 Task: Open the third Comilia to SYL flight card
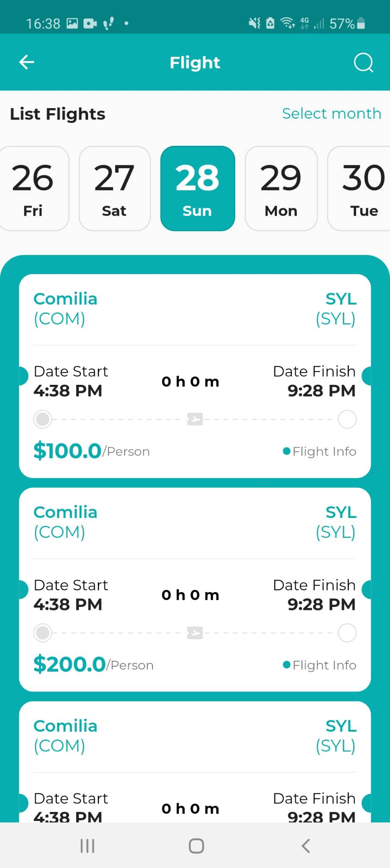point(195,762)
